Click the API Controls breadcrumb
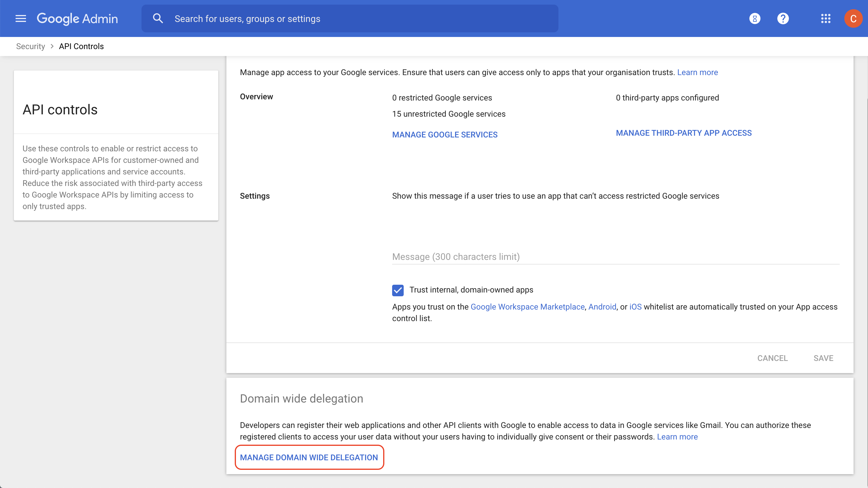 [x=81, y=46]
